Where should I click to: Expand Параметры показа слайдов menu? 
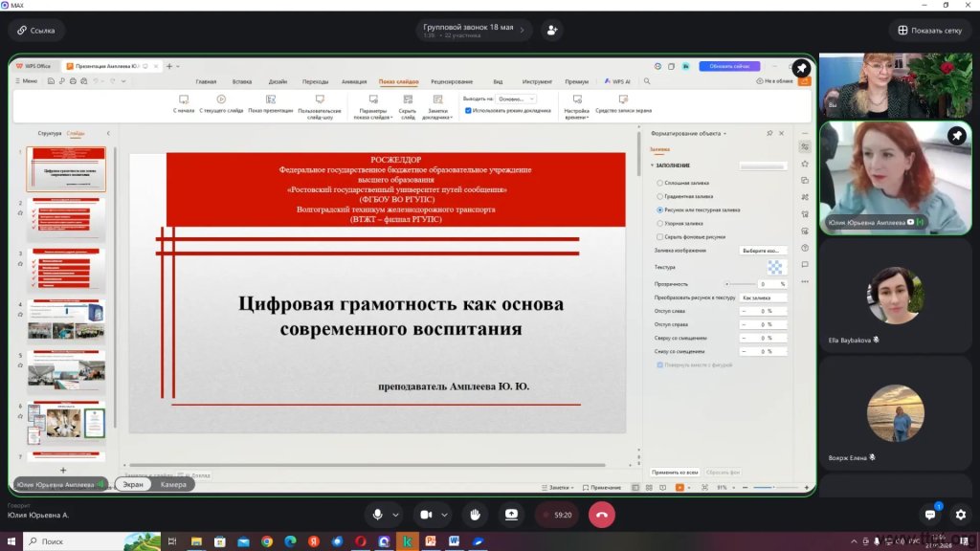pos(374,106)
